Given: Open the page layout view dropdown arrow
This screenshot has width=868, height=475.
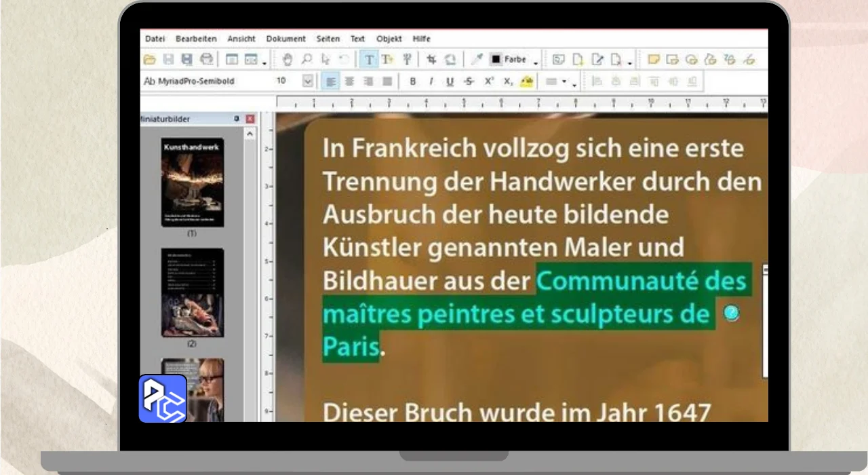Looking at the screenshot, I should [264, 62].
